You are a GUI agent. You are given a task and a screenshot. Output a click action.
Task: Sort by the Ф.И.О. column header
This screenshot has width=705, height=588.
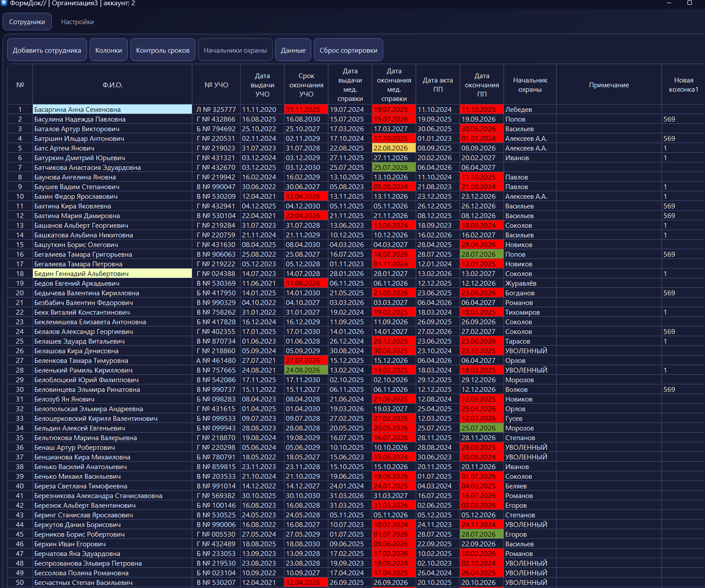click(x=112, y=85)
